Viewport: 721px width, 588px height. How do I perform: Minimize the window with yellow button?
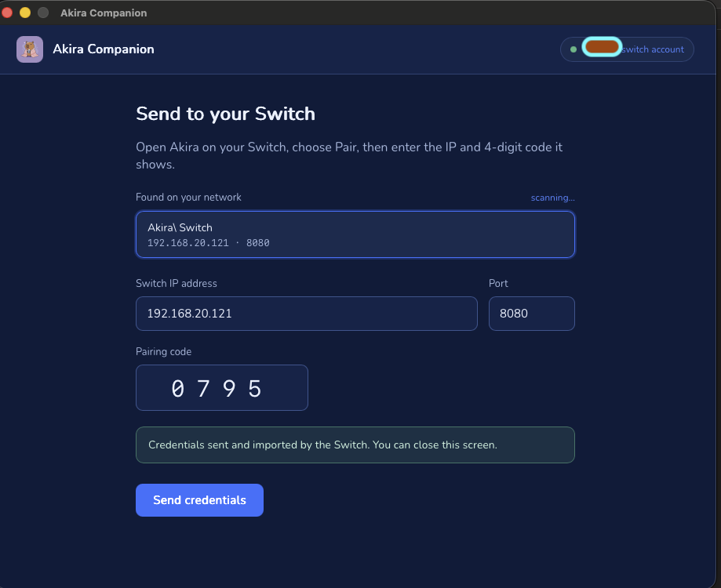point(25,13)
